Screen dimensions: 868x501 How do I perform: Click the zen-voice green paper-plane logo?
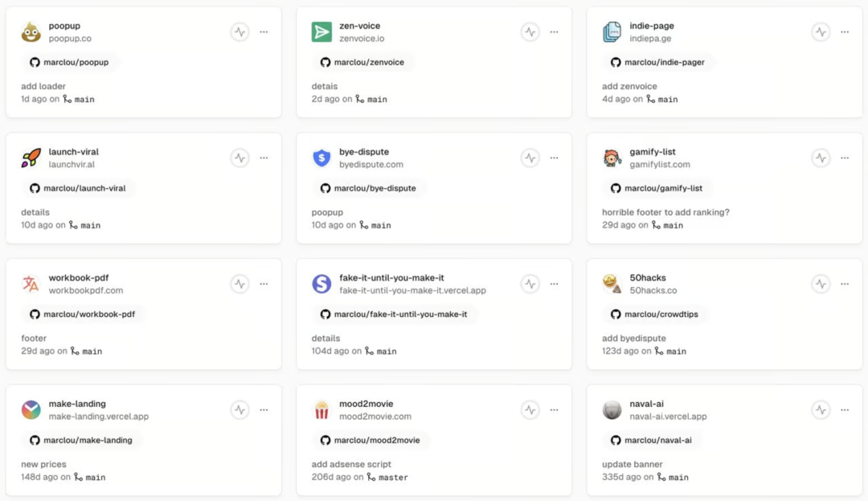click(321, 32)
